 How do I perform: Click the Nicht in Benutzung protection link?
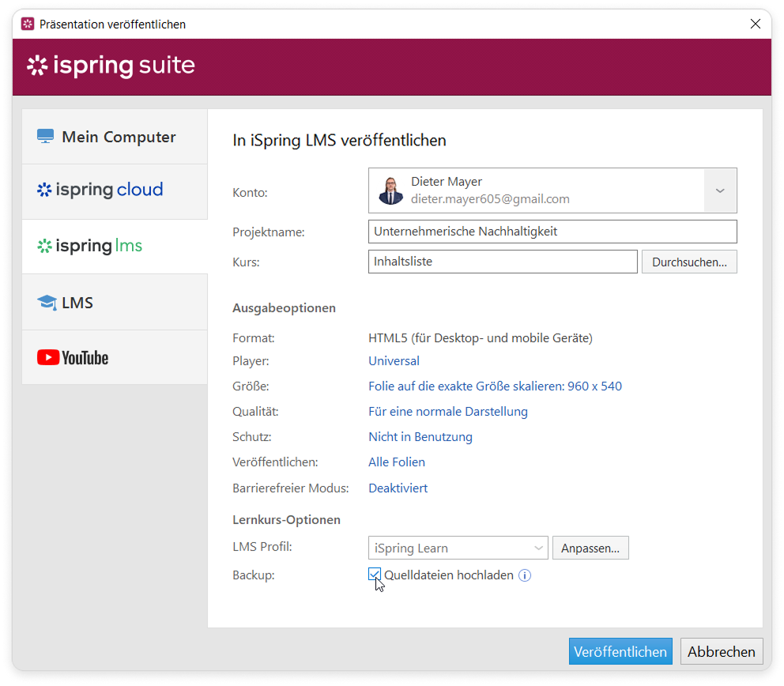pos(420,437)
